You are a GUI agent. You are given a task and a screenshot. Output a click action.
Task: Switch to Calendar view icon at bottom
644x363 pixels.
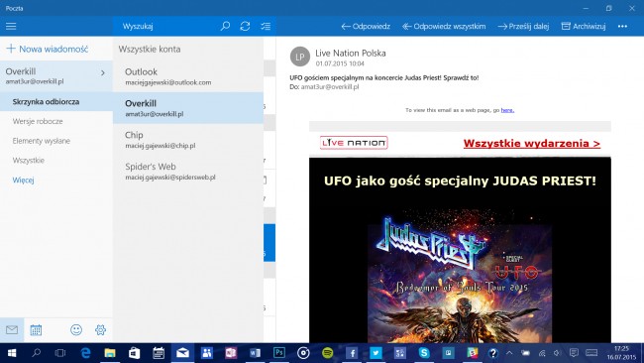coord(36,329)
